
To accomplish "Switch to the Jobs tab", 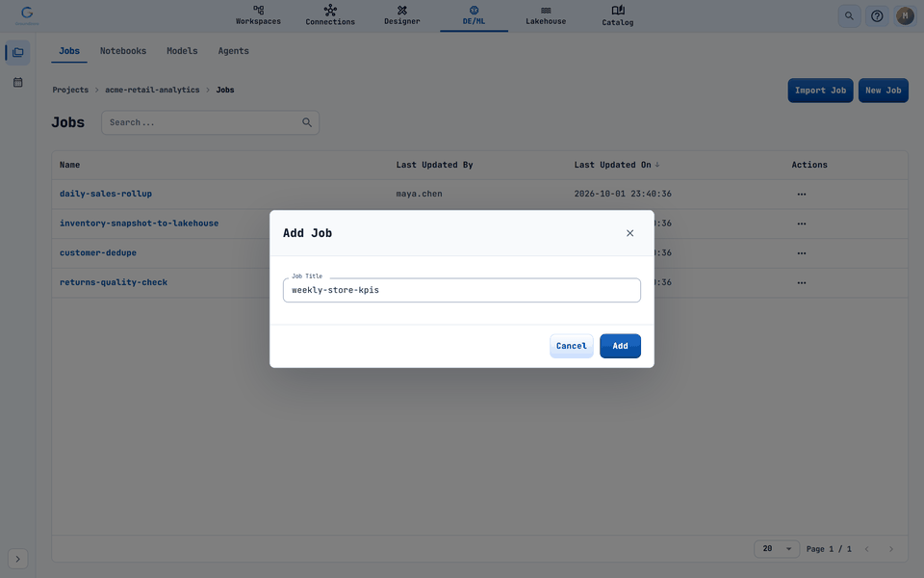I will 69,51.
